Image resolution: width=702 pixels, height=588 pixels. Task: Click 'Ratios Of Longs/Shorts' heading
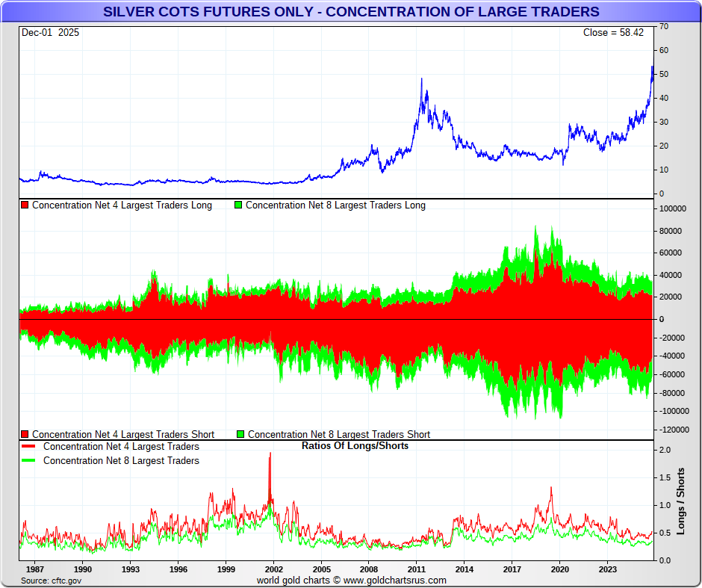[355, 446]
